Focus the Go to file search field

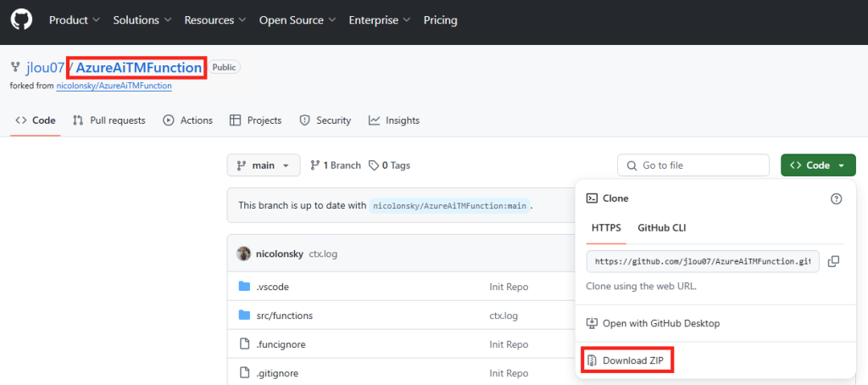[x=693, y=165]
